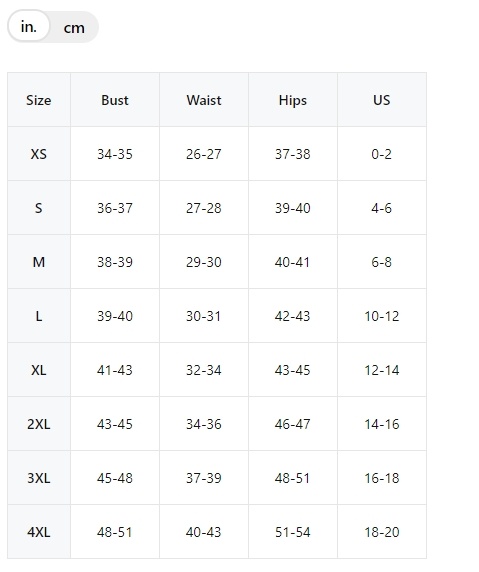
Task: Click the Size column header
Action: point(39,100)
